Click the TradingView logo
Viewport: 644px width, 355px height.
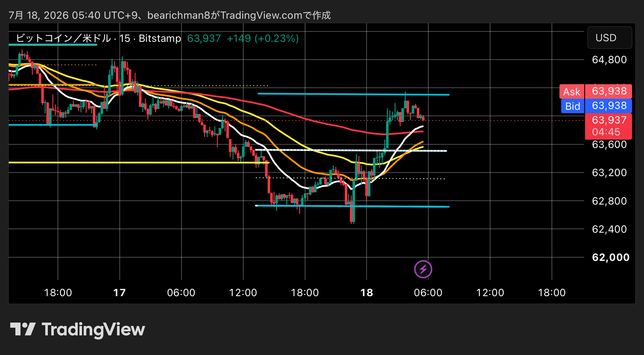click(x=77, y=330)
